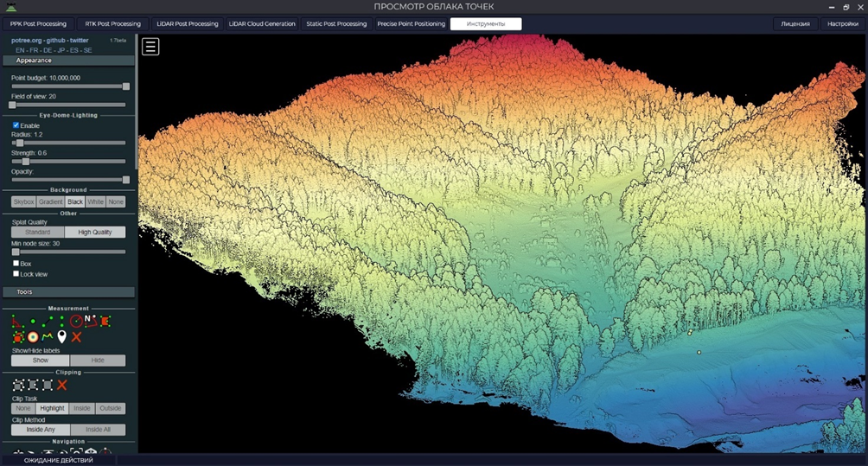Open the Static Post Processing tab
Image resolution: width=868 pixels, height=466 pixels.
coord(336,24)
